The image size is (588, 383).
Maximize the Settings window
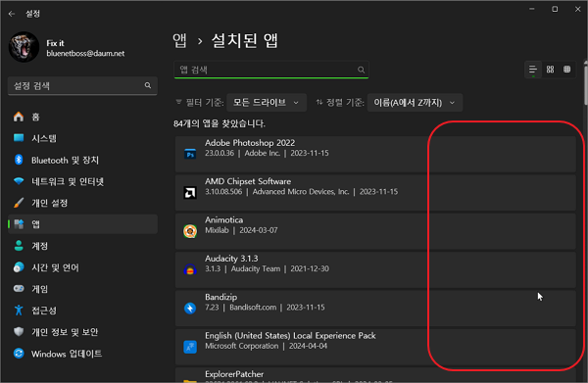555,9
